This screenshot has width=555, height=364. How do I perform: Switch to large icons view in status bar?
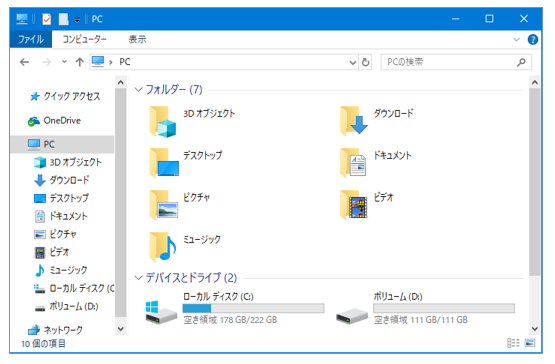tap(530, 343)
